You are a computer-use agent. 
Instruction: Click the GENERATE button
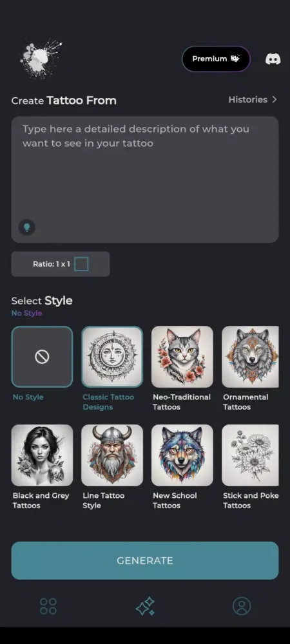point(145,561)
